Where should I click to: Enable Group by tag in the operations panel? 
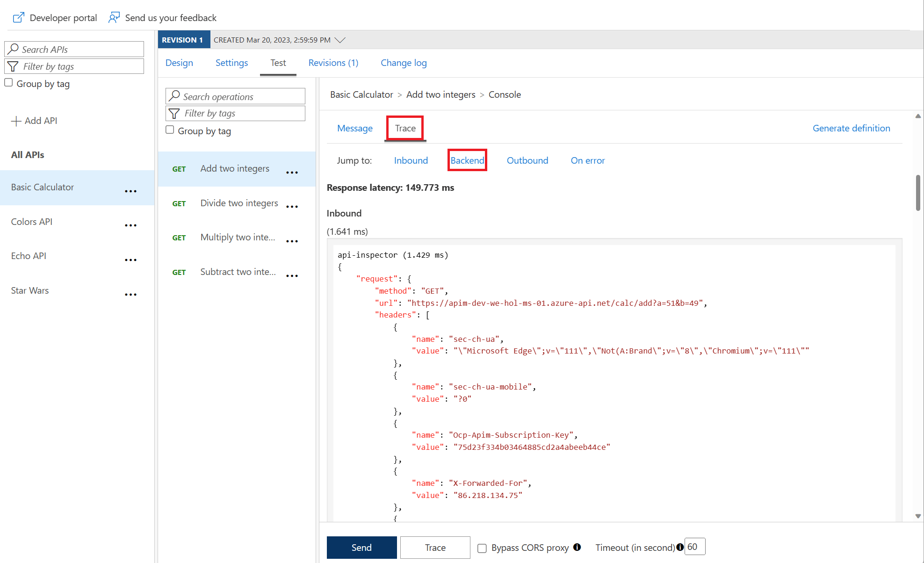(x=170, y=130)
